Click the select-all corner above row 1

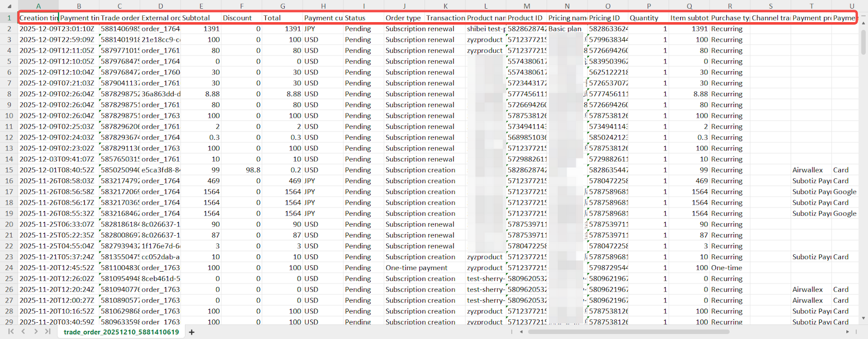[x=9, y=6]
